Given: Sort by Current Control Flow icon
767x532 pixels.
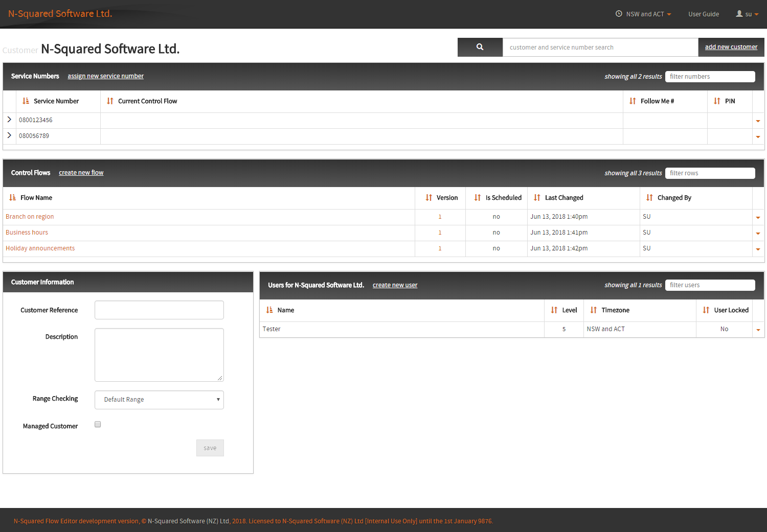Looking at the screenshot, I should click(110, 101).
